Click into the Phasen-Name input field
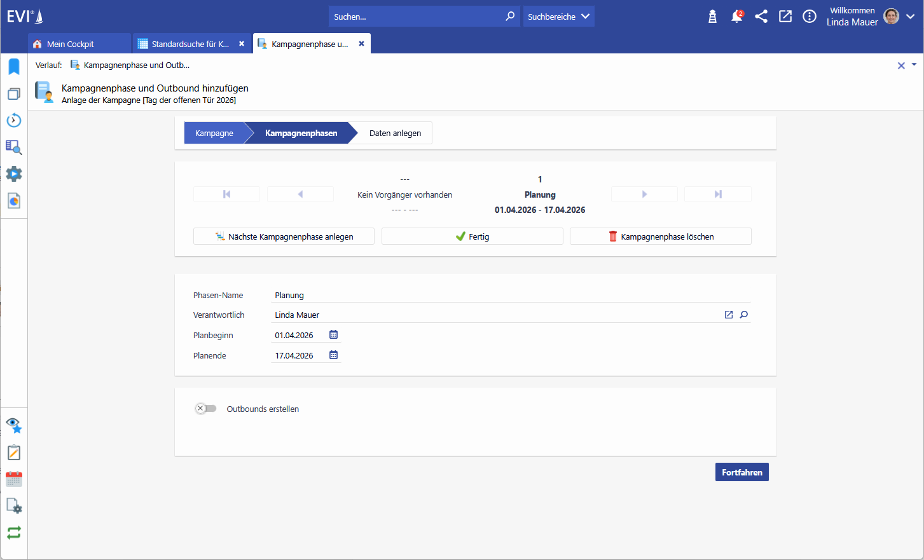The image size is (924, 560). [x=509, y=295]
